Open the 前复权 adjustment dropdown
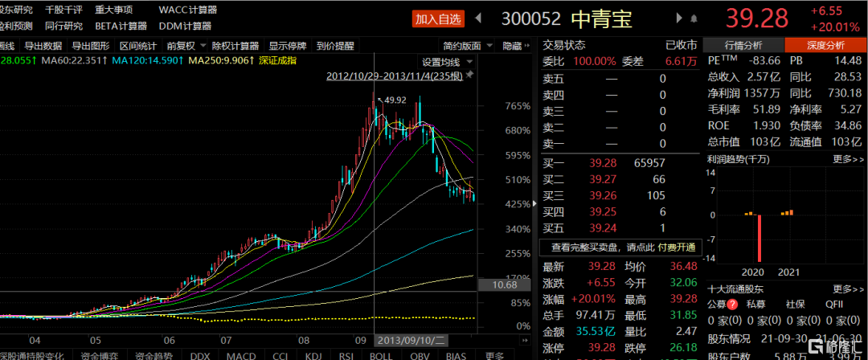 coord(186,46)
